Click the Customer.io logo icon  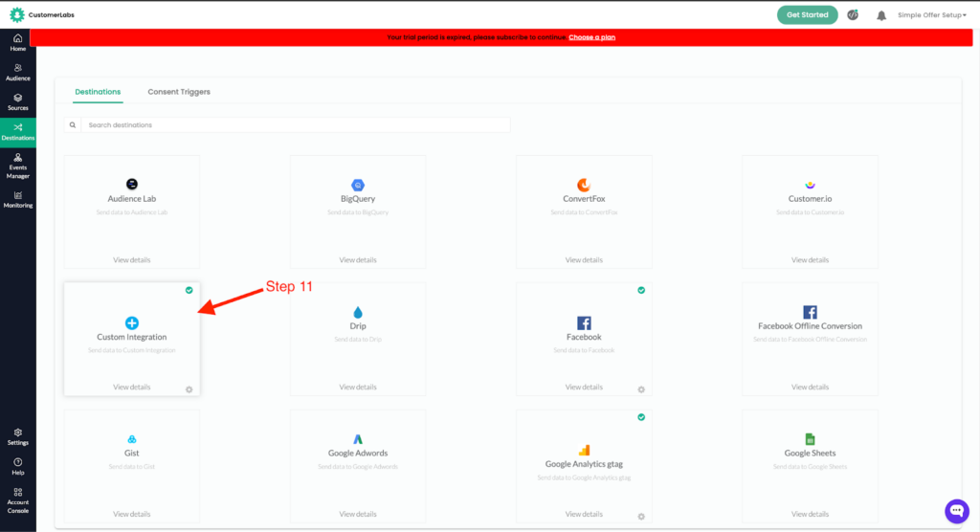pos(810,185)
